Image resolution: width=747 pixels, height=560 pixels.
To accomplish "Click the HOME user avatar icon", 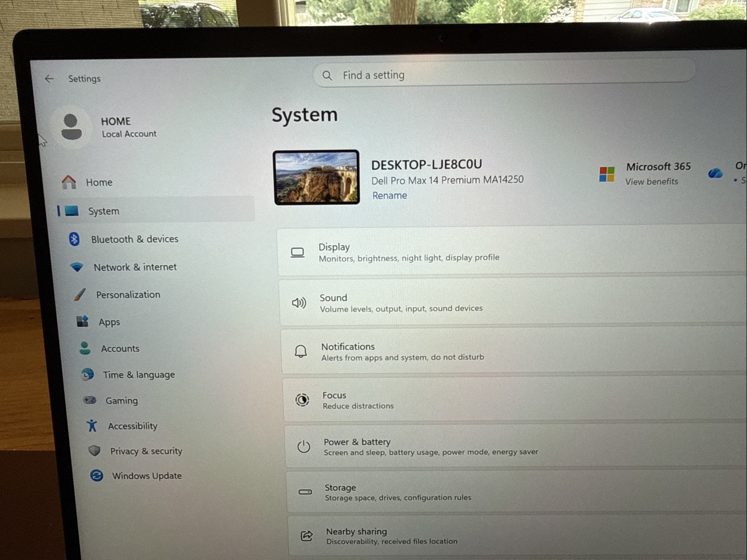I will pos(71,127).
